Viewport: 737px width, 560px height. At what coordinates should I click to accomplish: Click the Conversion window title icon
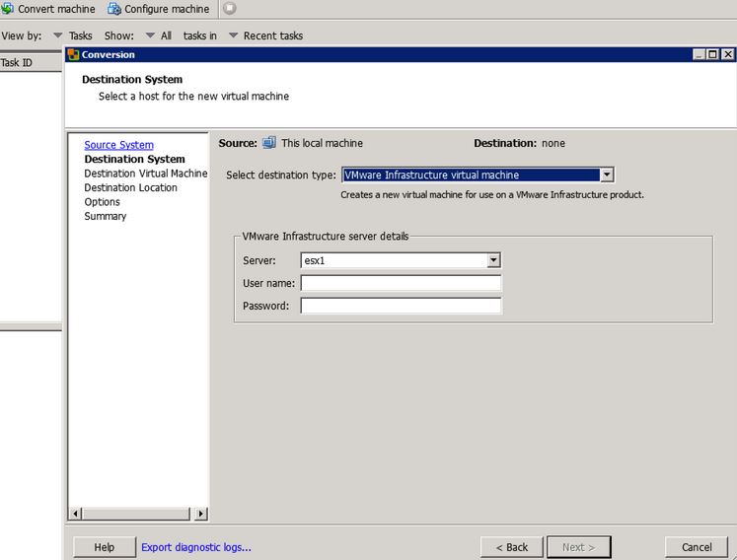(73, 54)
